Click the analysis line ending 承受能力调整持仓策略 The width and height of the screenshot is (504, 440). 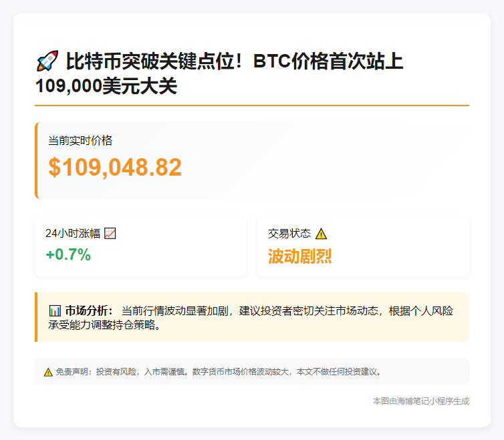coord(104,325)
